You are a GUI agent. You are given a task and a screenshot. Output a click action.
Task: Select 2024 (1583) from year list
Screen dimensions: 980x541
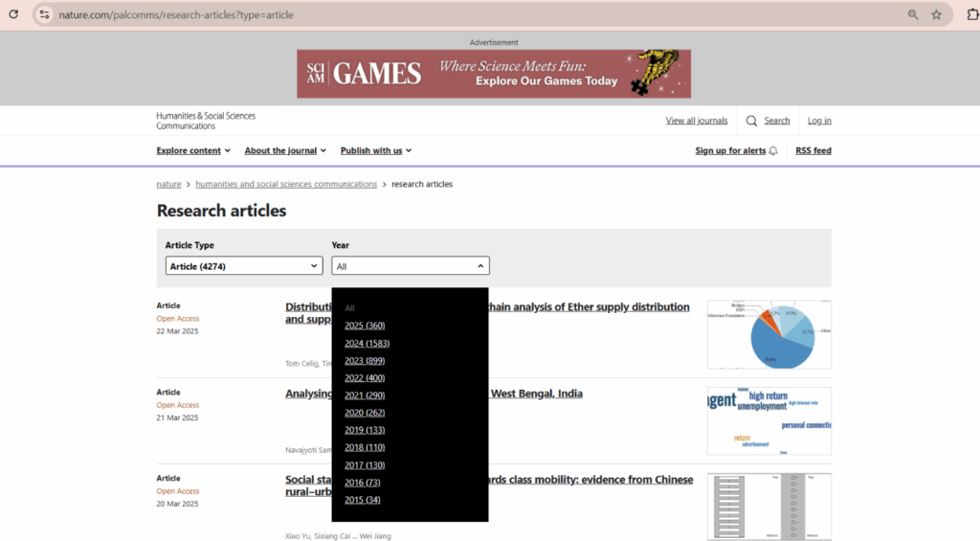click(367, 343)
